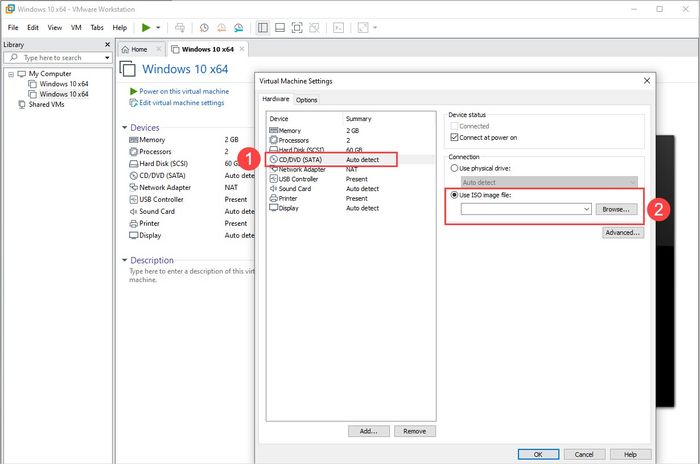Screen dimensions: 700x464
Task: Click the Remove hardware button
Action: click(x=415, y=431)
